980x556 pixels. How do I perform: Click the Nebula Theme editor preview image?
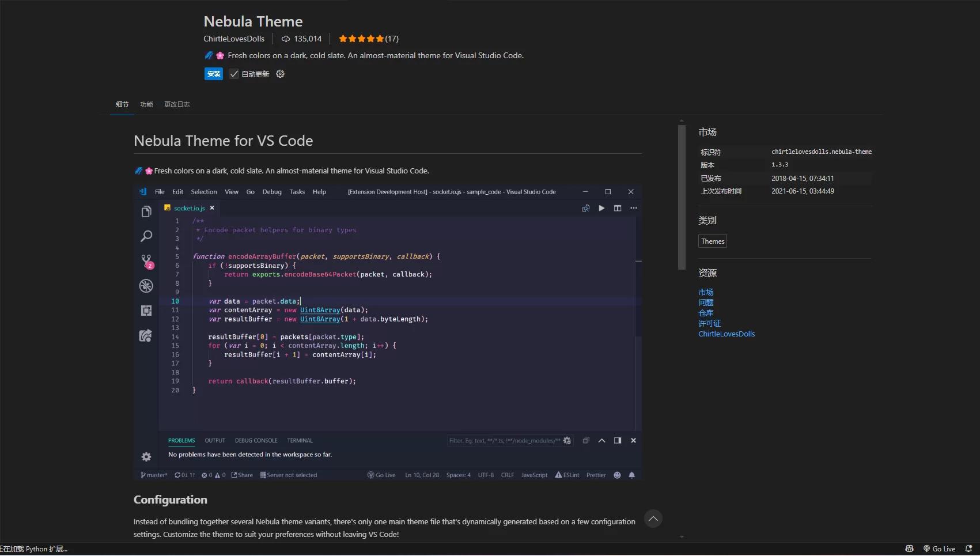tap(388, 332)
